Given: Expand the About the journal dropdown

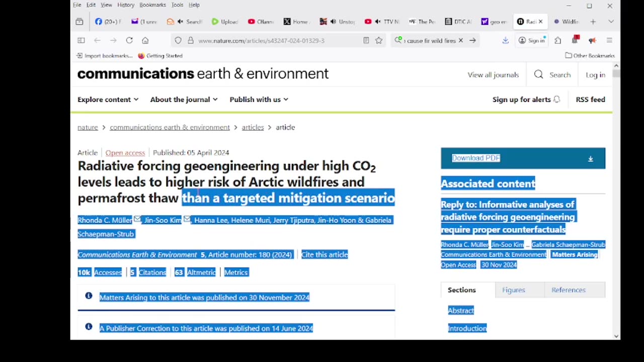Looking at the screenshot, I should tap(184, 100).
